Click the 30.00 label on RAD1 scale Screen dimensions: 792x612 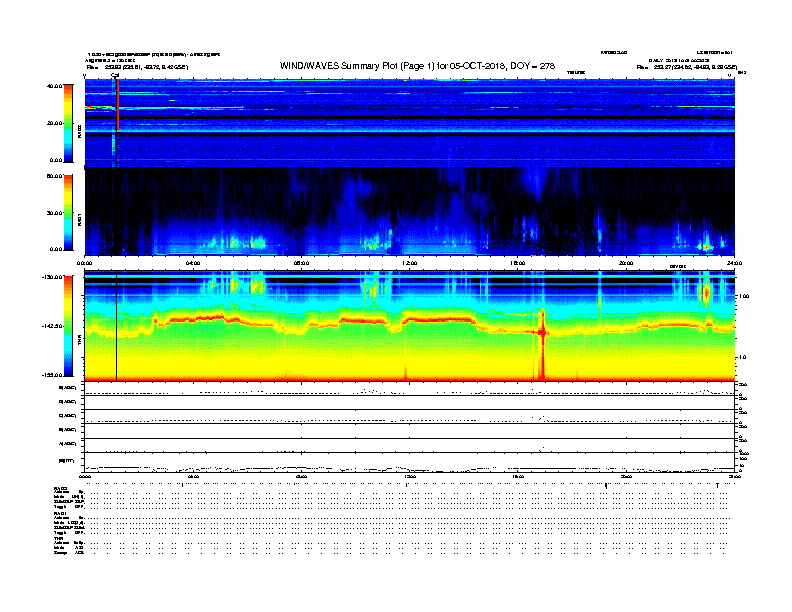(x=54, y=213)
